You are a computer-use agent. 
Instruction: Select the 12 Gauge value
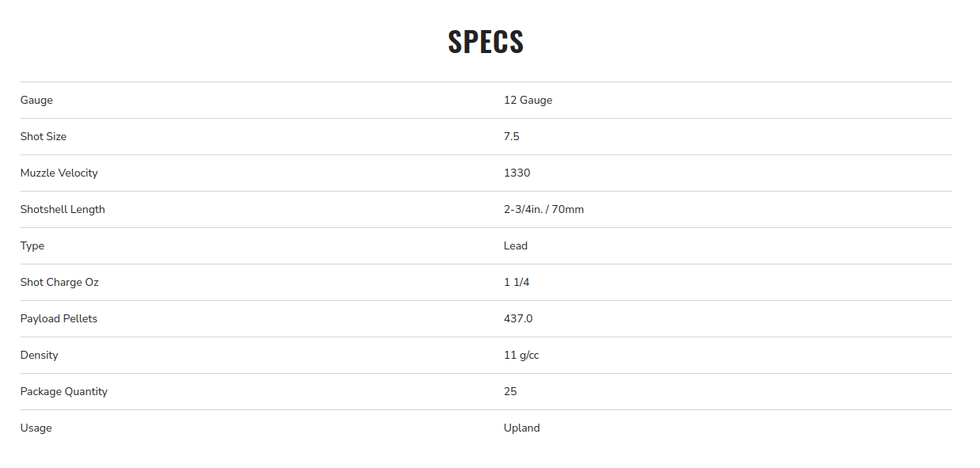(x=528, y=101)
